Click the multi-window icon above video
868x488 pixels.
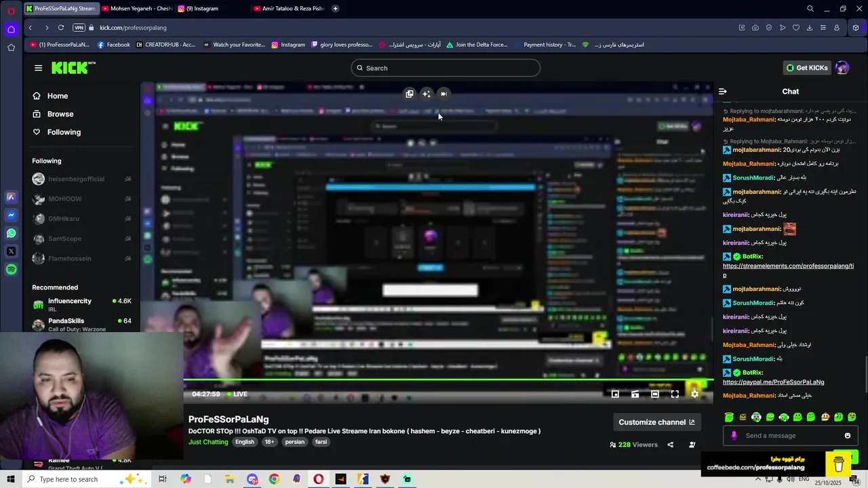pyautogui.click(x=410, y=94)
